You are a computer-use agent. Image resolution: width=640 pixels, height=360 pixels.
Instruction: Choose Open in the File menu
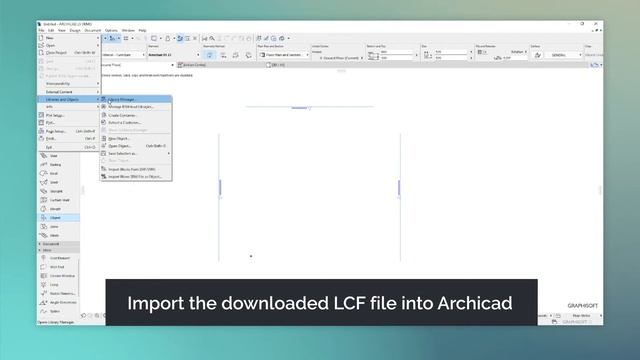click(x=69, y=45)
